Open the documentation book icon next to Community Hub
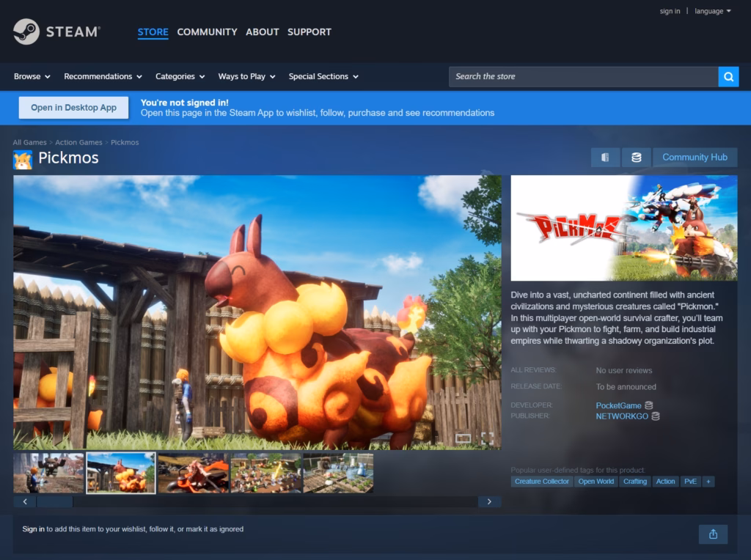The width and height of the screenshot is (751, 560). point(605,158)
